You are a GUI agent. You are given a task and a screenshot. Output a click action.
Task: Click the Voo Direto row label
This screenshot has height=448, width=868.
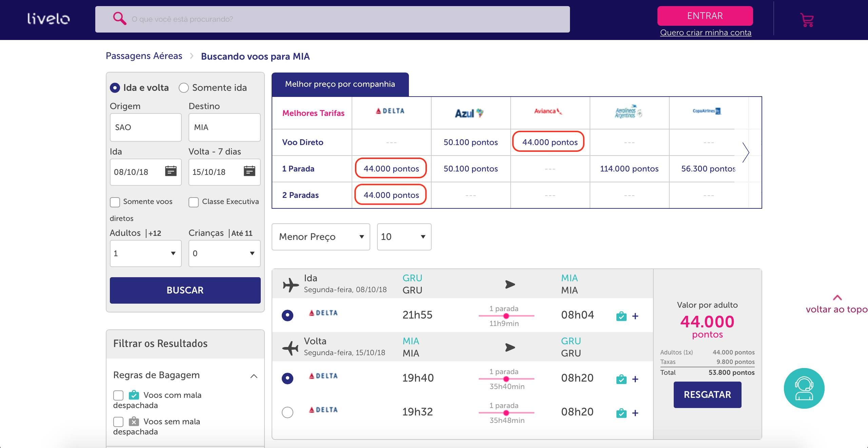303,142
